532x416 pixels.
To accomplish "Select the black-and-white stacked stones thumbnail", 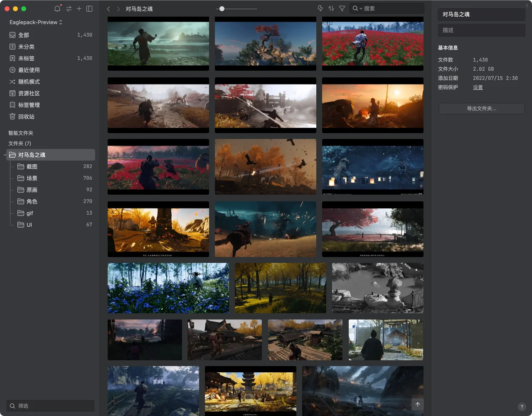I will tap(378, 288).
